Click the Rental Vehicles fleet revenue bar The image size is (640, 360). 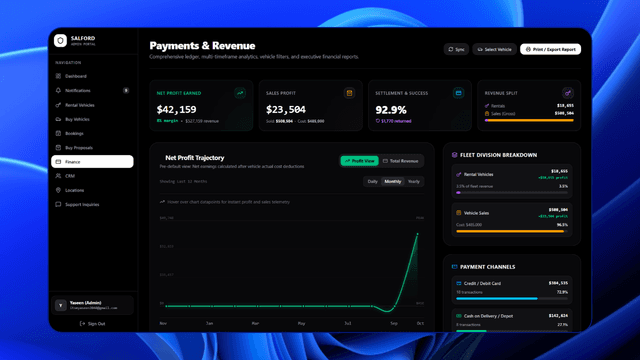pos(512,192)
